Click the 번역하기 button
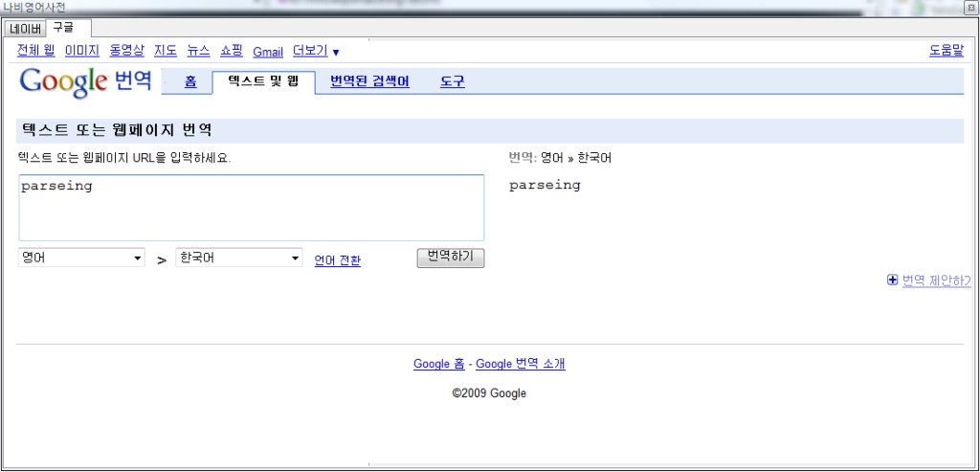The image size is (980, 472). [x=451, y=258]
